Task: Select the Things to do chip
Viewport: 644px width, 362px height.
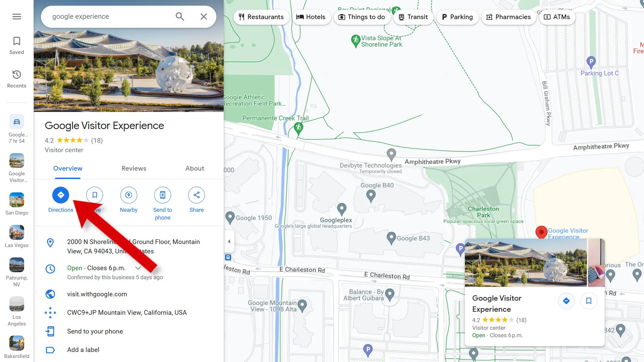Action: click(x=362, y=17)
